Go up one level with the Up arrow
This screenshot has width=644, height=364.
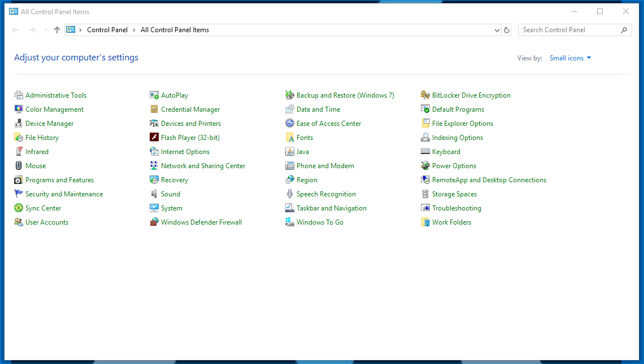pos(57,30)
